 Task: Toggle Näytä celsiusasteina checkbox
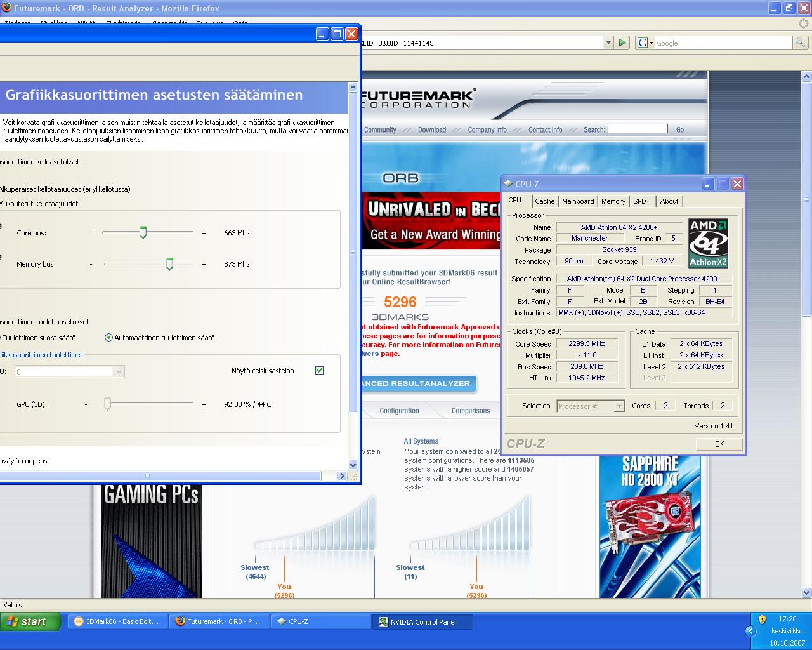(x=320, y=371)
